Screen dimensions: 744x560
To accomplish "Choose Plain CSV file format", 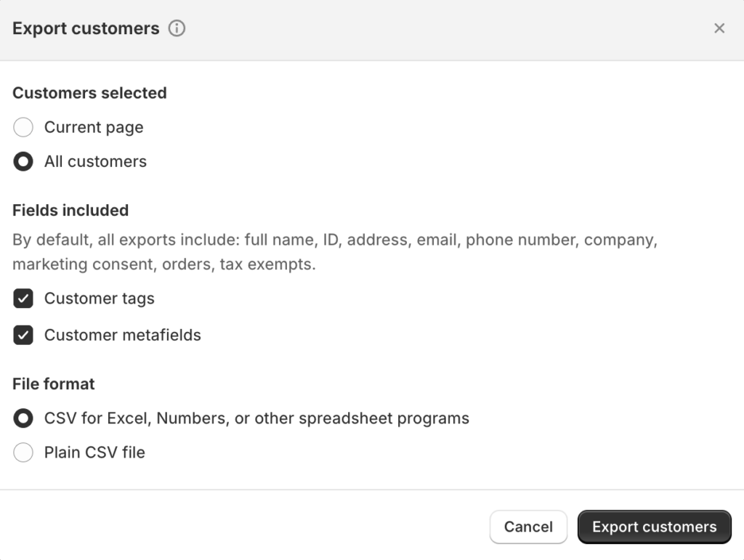I will 23,453.
